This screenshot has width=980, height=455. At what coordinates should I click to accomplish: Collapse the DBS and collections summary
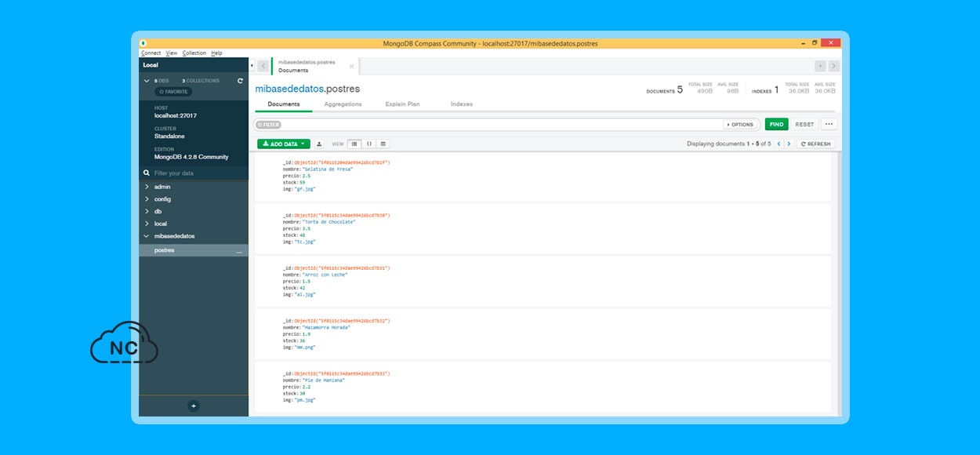pyautogui.click(x=147, y=81)
